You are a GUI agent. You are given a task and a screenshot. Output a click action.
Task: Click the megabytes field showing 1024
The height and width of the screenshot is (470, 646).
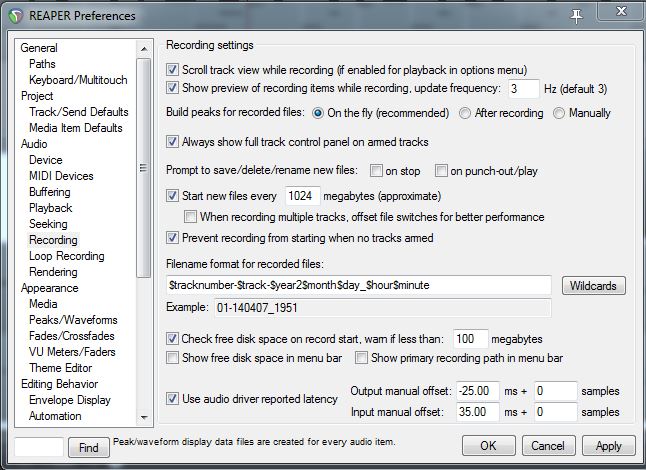(x=303, y=196)
